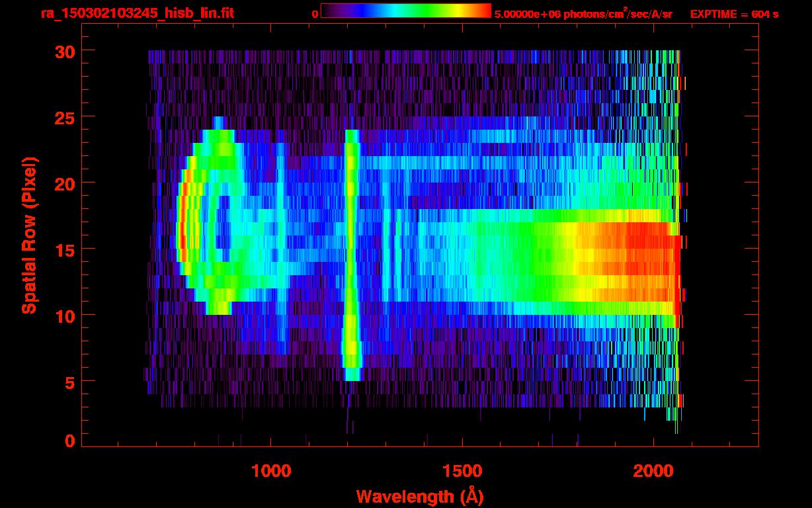Click the 1500 wavelength tick label
This screenshot has height=508, width=812.
(x=462, y=471)
